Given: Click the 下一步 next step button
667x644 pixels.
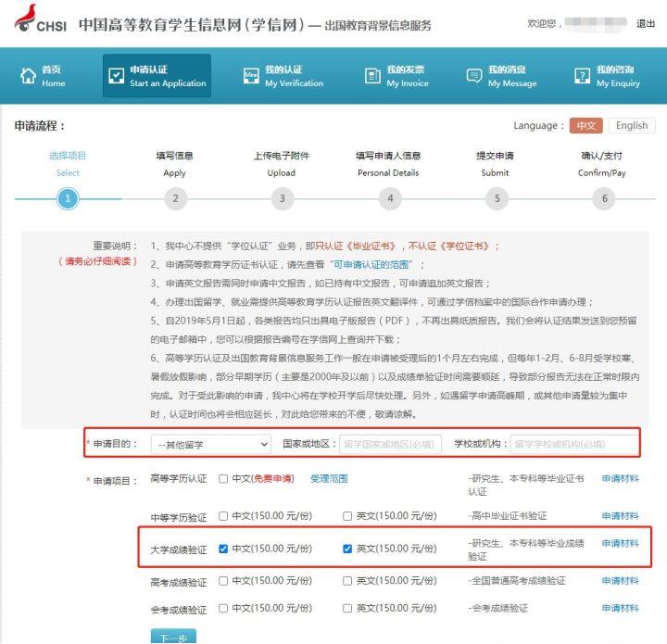Looking at the screenshot, I should point(173,637).
